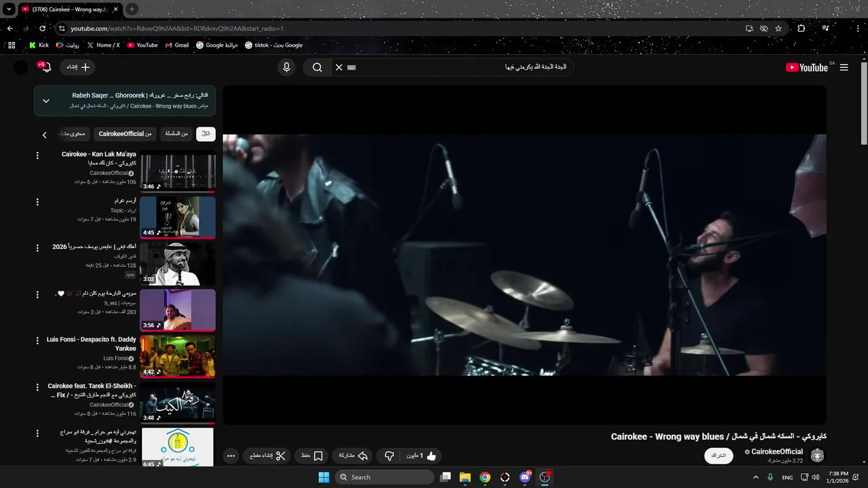The width and height of the screenshot is (868, 488).
Task: Open the Kick bookmark
Action: tap(39, 45)
